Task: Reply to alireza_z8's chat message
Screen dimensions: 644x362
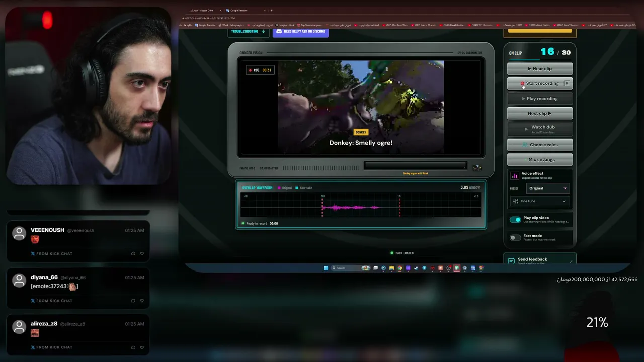Action: 133,347
